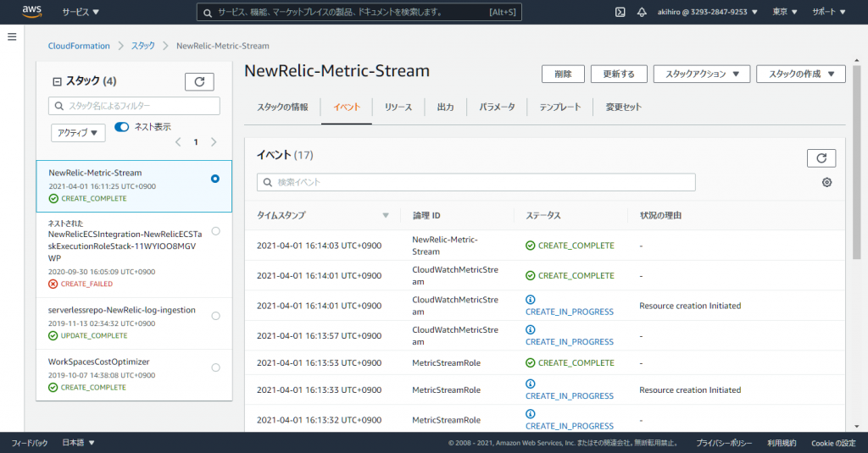Switch to the リソース tab
The image size is (868, 453).
[x=398, y=108]
